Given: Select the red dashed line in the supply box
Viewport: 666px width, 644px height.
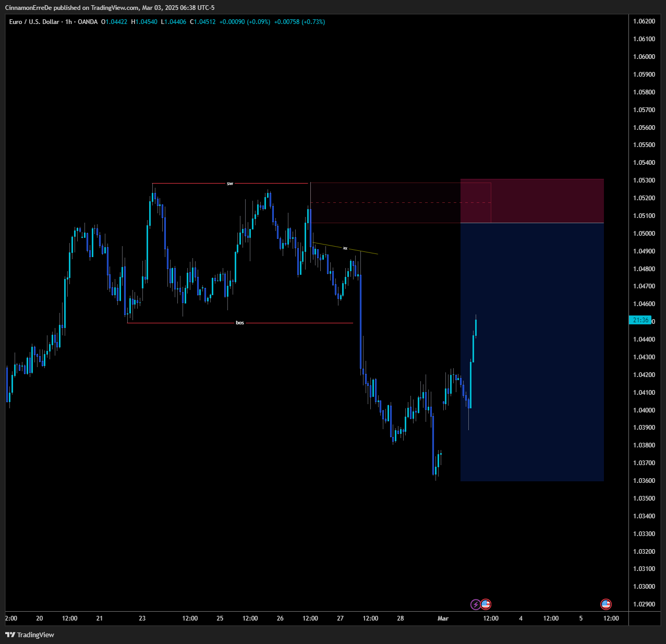Looking at the screenshot, I should [401, 202].
